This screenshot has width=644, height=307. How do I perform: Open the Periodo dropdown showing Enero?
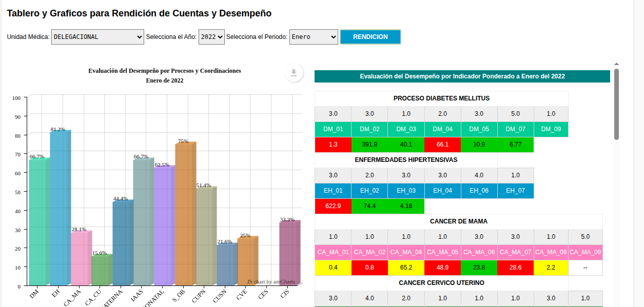pos(314,37)
